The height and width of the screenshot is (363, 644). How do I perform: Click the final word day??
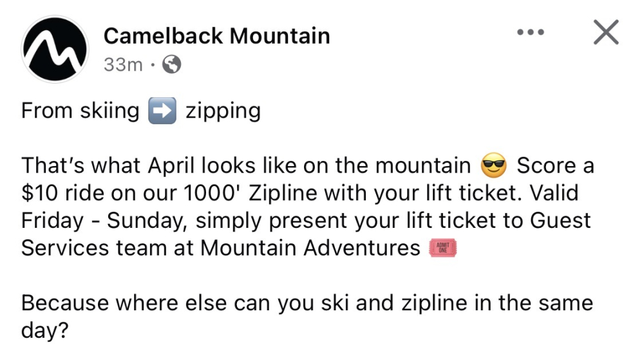tap(45, 331)
